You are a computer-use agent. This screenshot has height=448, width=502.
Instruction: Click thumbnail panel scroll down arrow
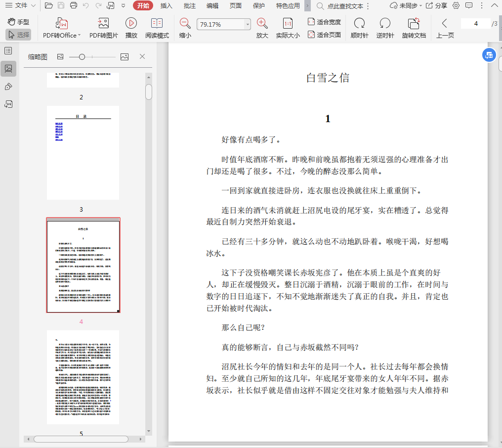click(149, 431)
